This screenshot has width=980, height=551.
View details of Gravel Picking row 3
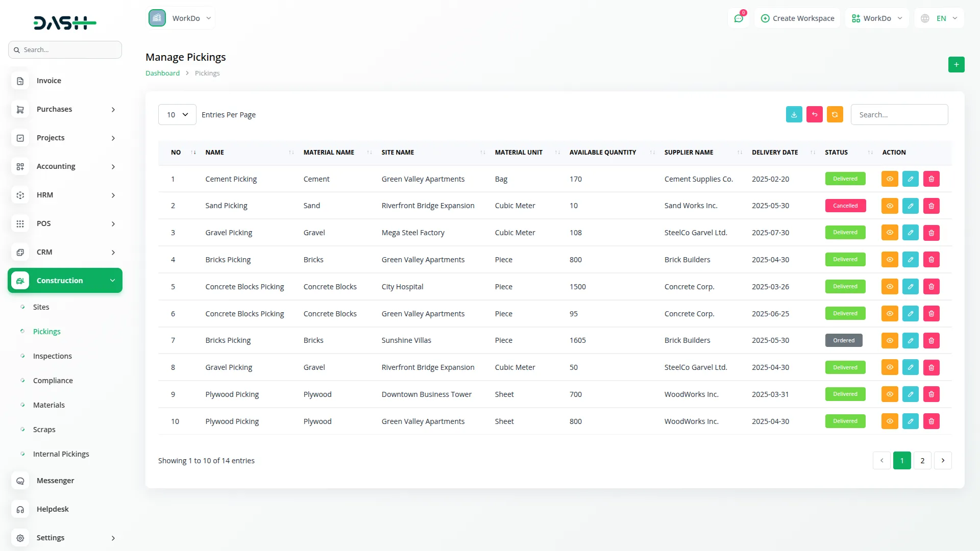[889, 233]
